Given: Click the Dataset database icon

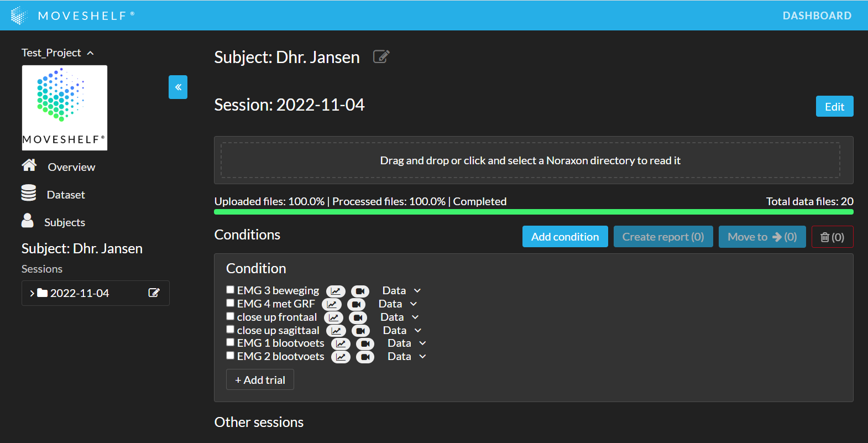Looking at the screenshot, I should pyautogui.click(x=29, y=192).
